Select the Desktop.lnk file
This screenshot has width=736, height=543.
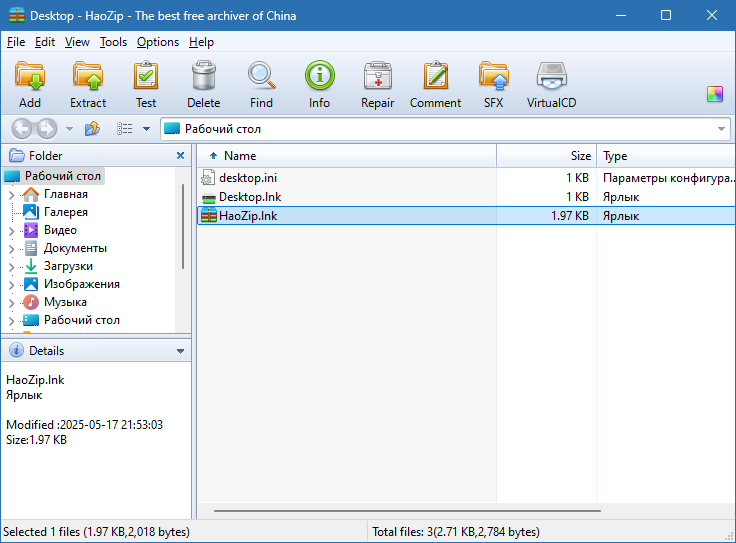click(250, 197)
